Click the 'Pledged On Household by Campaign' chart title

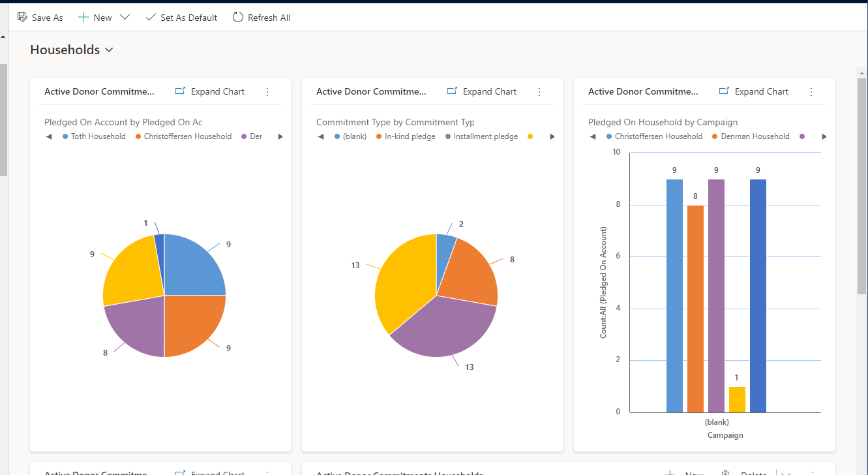coord(663,122)
